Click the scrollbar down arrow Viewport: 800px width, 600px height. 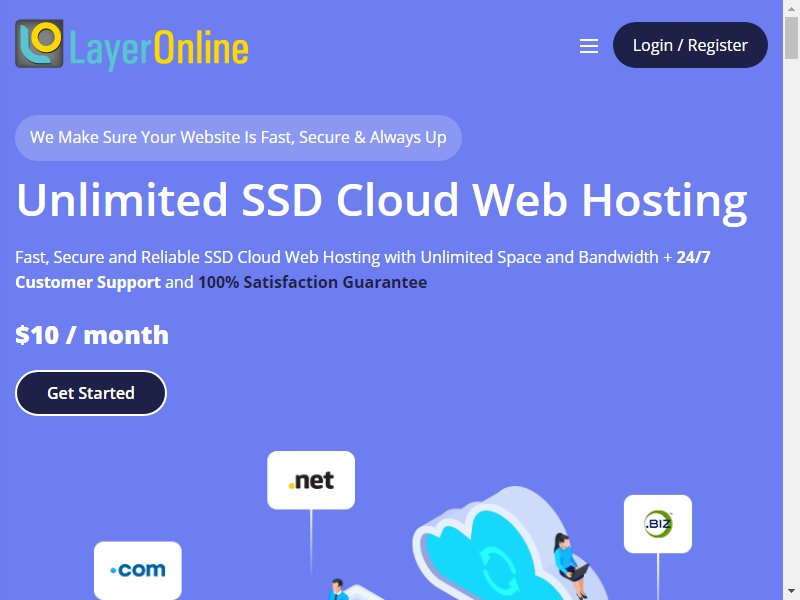click(791, 593)
